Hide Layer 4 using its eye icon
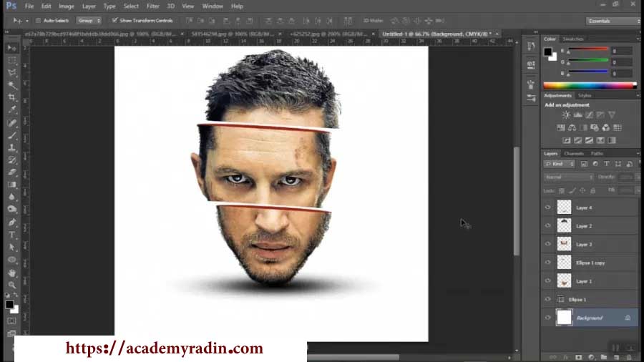This screenshot has width=644, height=362. click(x=548, y=207)
